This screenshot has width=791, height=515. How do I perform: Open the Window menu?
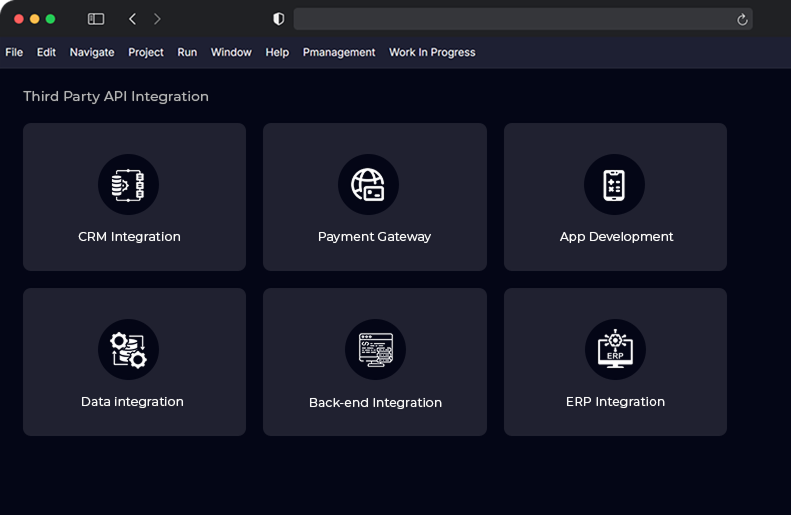pos(231,52)
